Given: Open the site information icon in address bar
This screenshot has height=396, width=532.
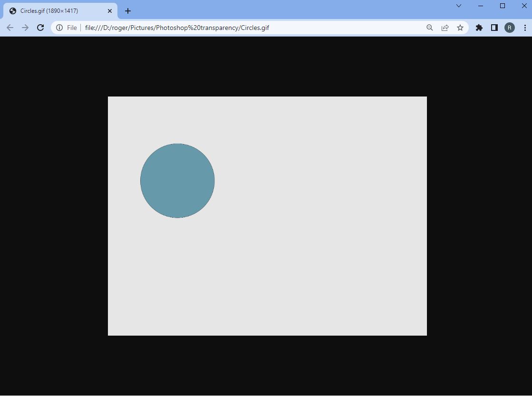Looking at the screenshot, I should coord(59,27).
